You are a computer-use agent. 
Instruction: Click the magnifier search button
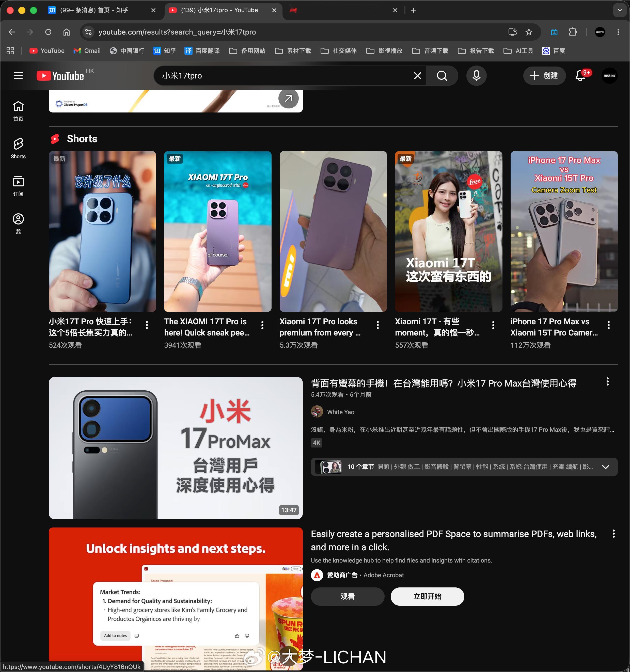(442, 76)
